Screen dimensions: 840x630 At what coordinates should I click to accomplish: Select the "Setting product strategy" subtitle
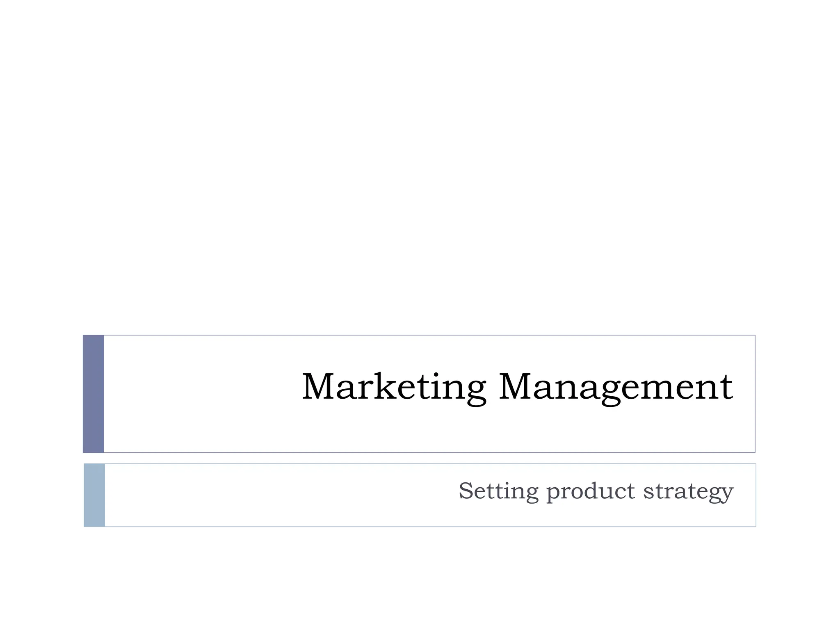click(596, 491)
